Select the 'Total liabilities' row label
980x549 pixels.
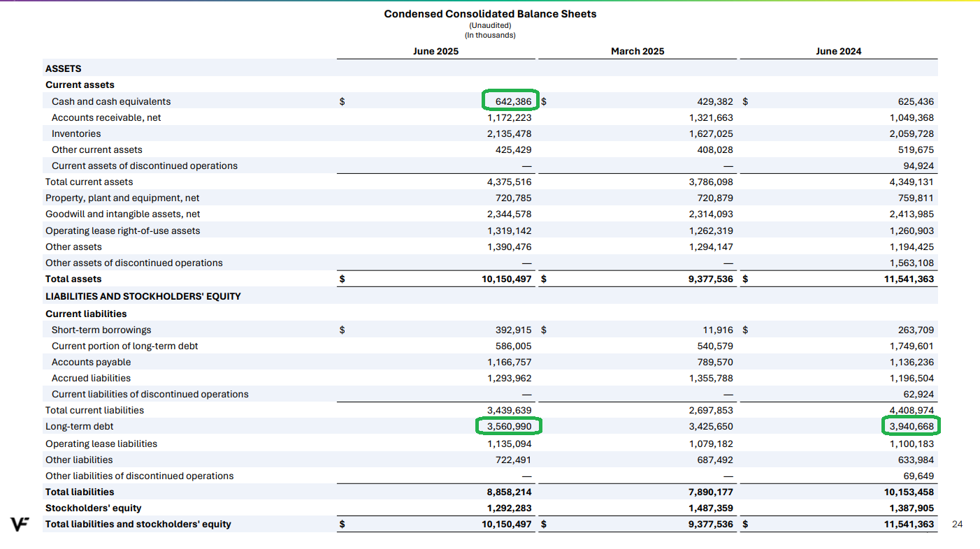[x=80, y=492]
